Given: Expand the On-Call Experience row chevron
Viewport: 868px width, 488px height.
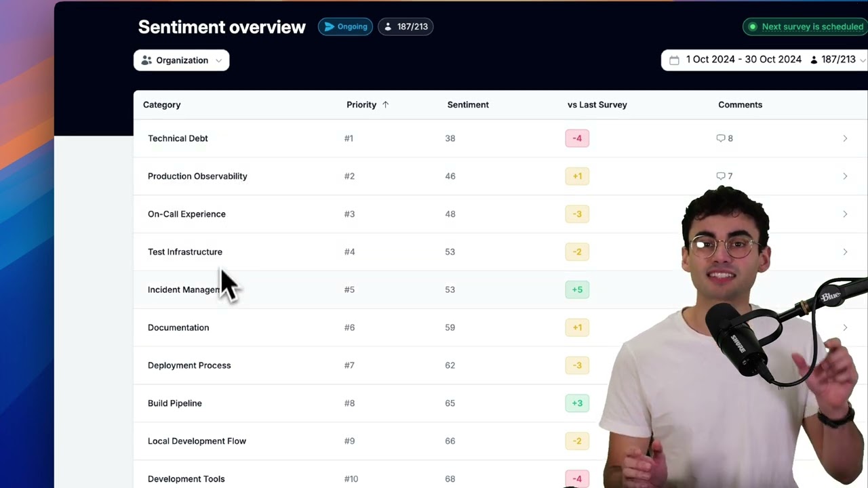Looking at the screenshot, I should (x=845, y=214).
